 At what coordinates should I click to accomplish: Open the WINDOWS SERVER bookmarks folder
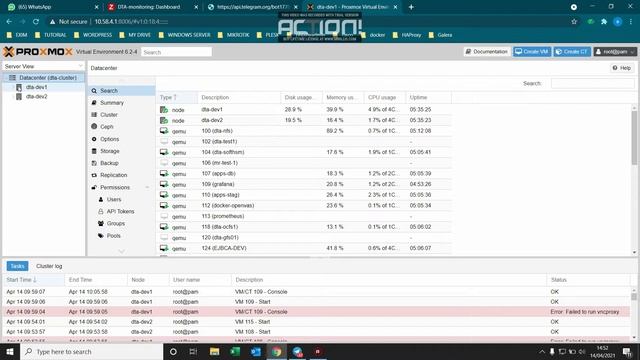(x=184, y=35)
